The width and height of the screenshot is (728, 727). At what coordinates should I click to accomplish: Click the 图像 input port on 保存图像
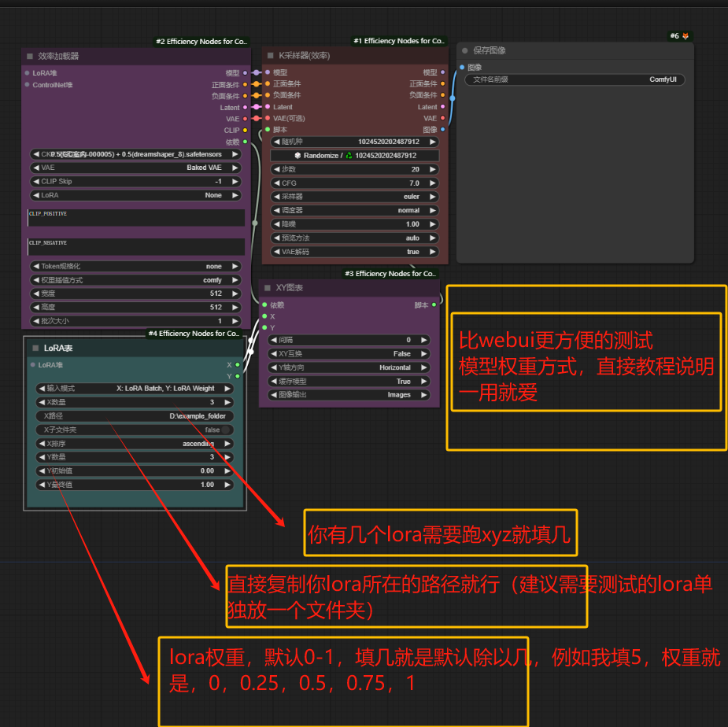coord(462,68)
